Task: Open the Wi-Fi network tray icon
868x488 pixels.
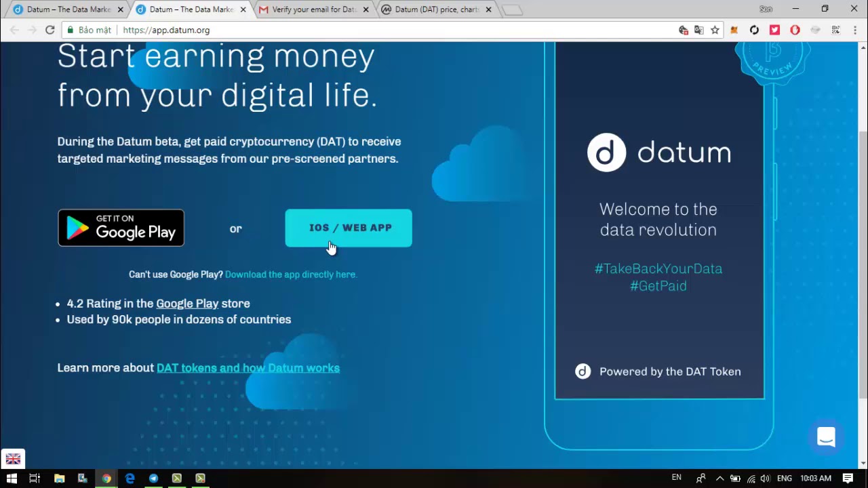Action: [x=751, y=479]
